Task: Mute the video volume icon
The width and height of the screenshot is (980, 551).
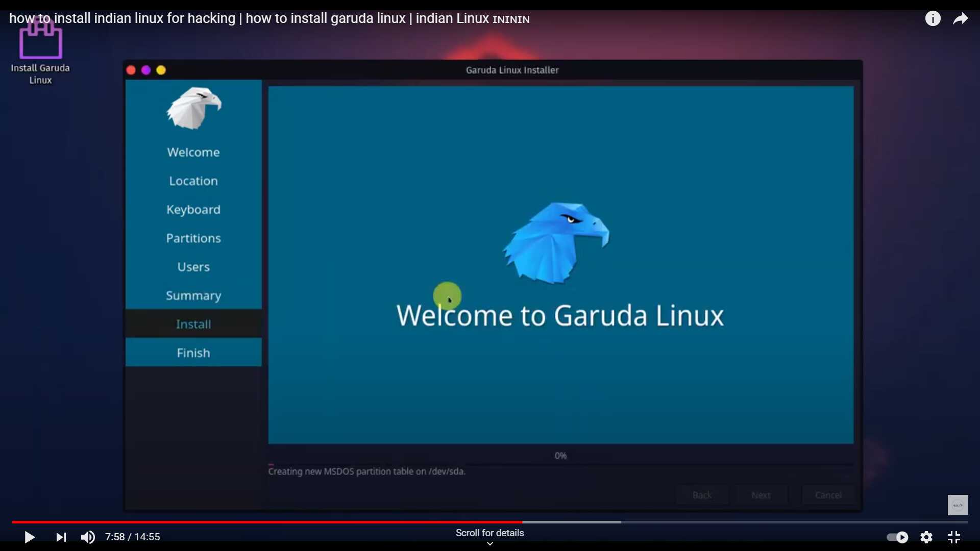Action: (x=88, y=537)
